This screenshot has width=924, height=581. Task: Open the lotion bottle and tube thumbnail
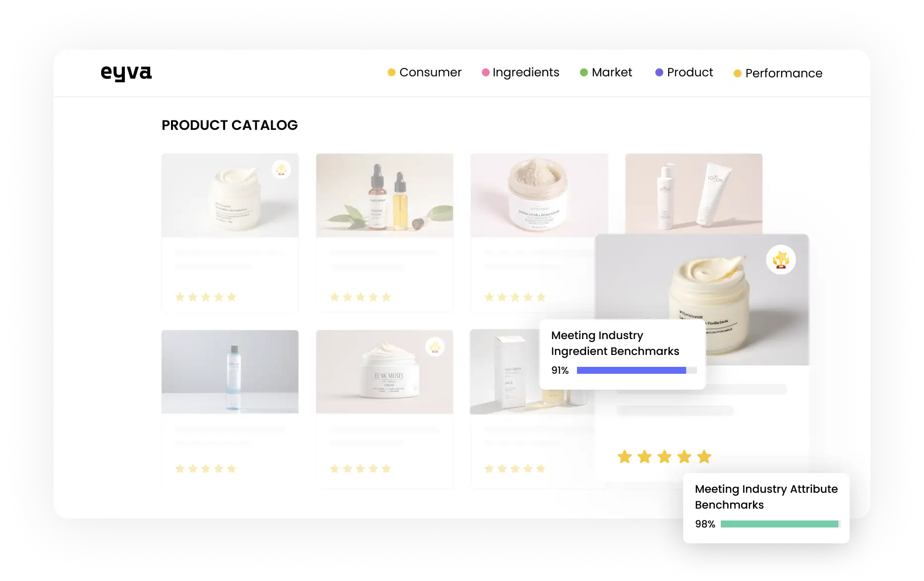point(693,193)
